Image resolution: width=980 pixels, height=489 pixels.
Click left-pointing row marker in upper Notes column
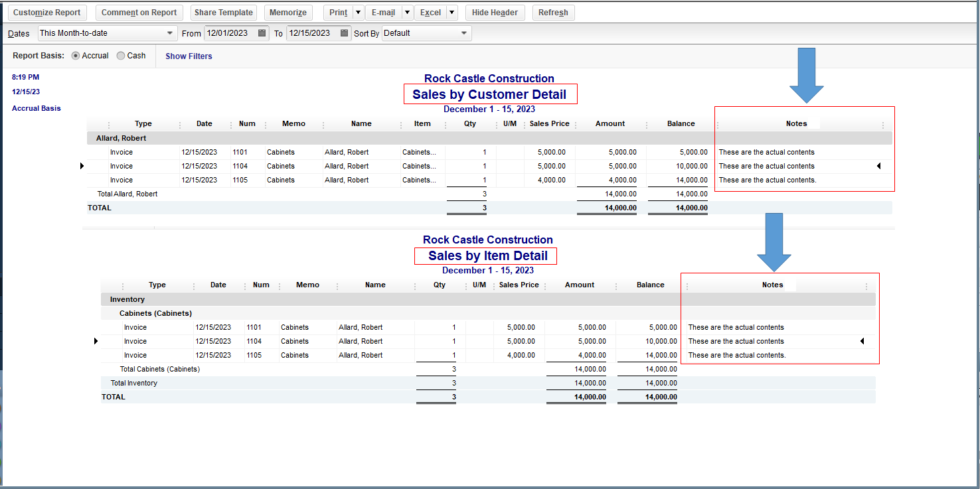click(x=878, y=166)
